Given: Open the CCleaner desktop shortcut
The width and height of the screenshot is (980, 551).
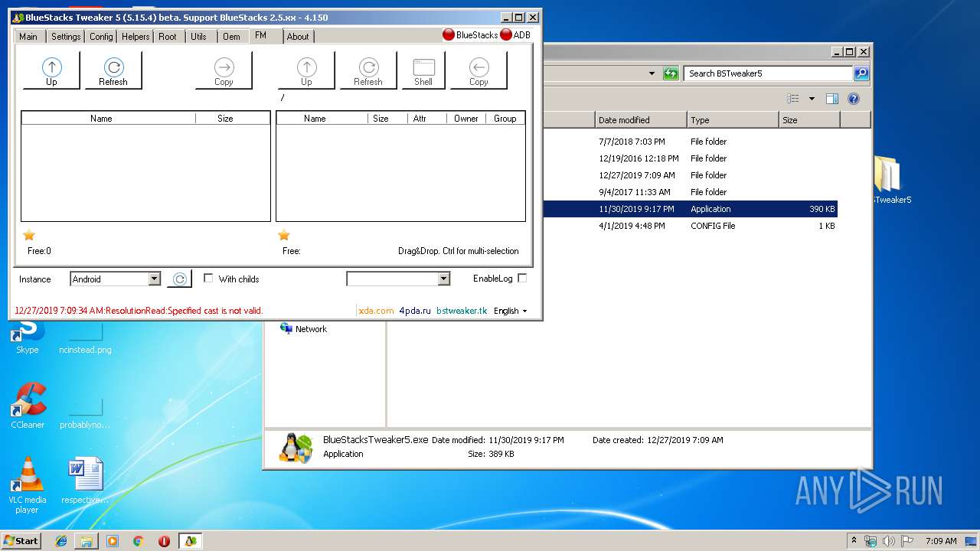Looking at the screenshot, I should (x=28, y=406).
